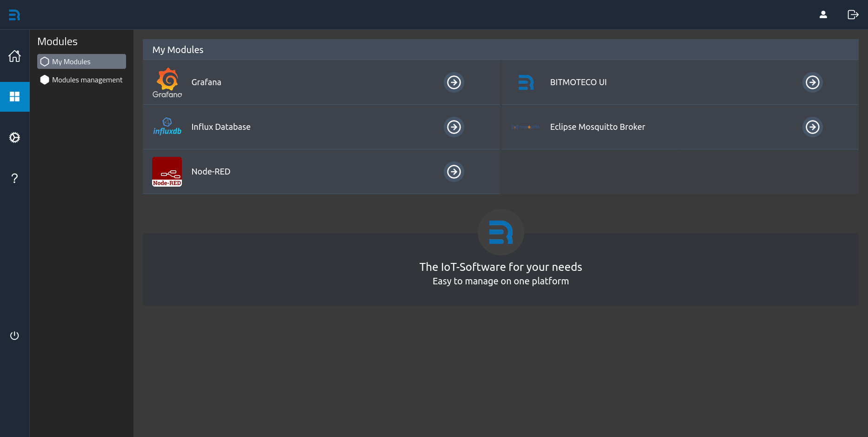Open Settings gear icon in sidebar

coord(15,137)
